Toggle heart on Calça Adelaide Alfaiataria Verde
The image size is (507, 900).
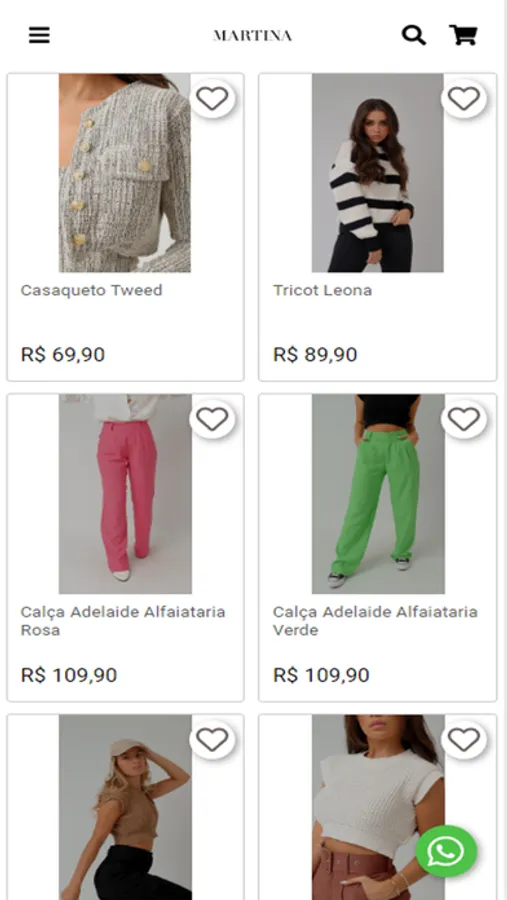click(x=464, y=419)
